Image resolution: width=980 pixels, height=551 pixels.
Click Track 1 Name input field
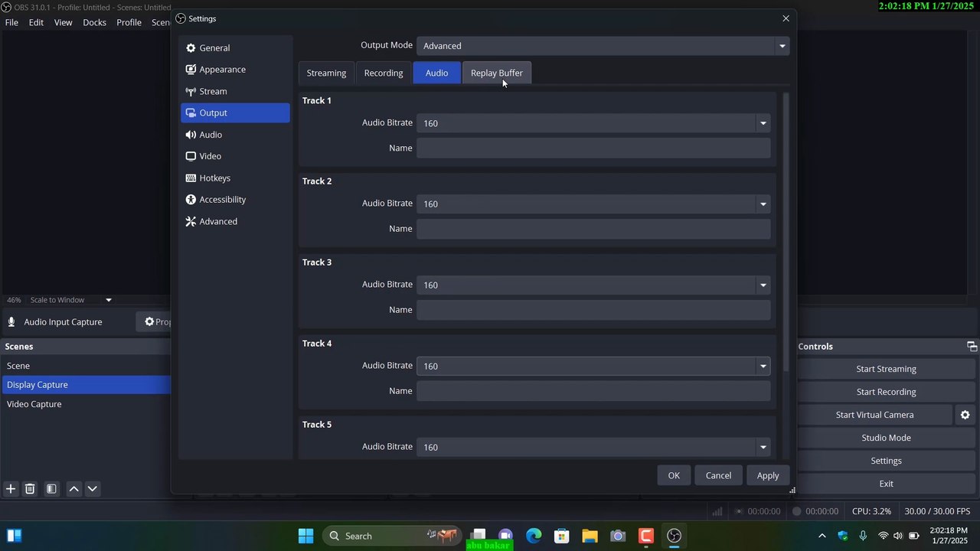pyautogui.click(x=593, y=148)
